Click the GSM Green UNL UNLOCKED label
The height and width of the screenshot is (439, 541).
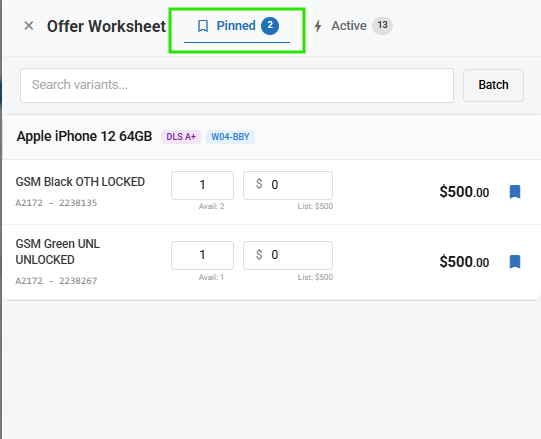click(58, 252)
